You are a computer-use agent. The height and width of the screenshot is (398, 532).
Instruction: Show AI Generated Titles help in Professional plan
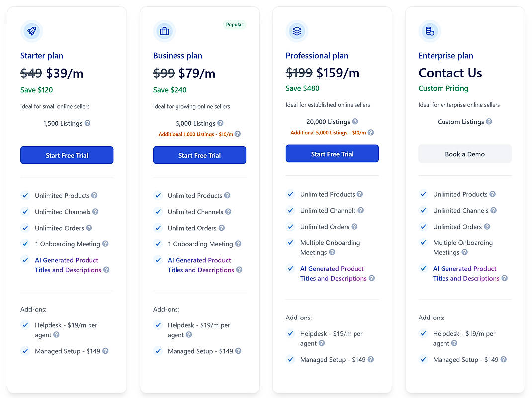[372, 278]
